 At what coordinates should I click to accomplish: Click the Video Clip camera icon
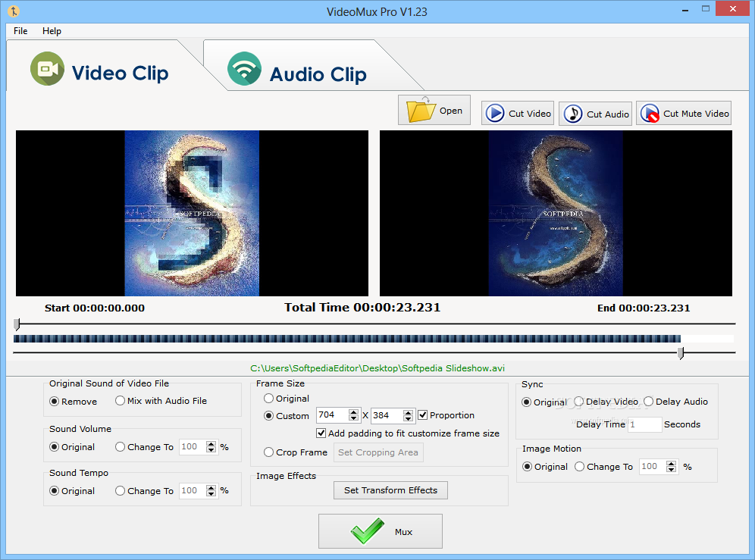click(47, 69)
